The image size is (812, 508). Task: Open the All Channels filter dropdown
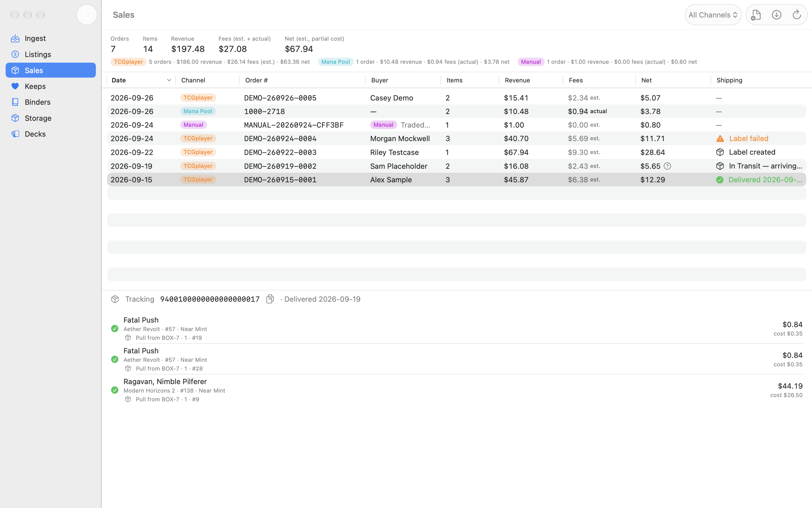713,15
